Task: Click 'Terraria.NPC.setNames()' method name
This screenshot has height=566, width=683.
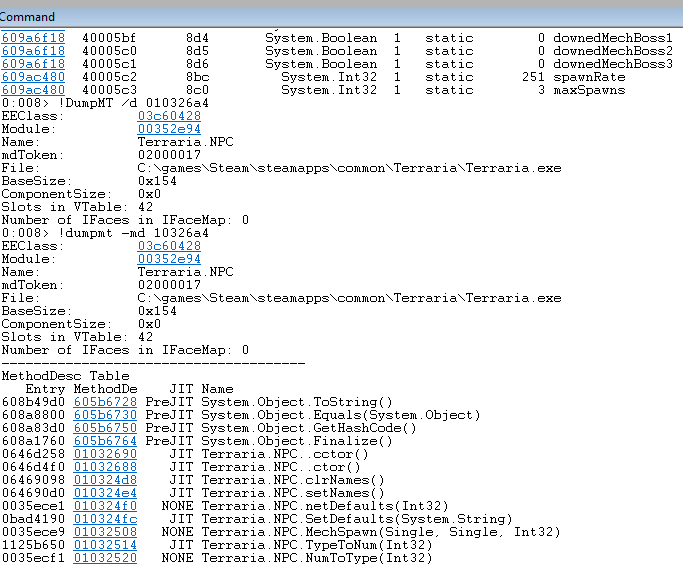Action: coord(293,493)
